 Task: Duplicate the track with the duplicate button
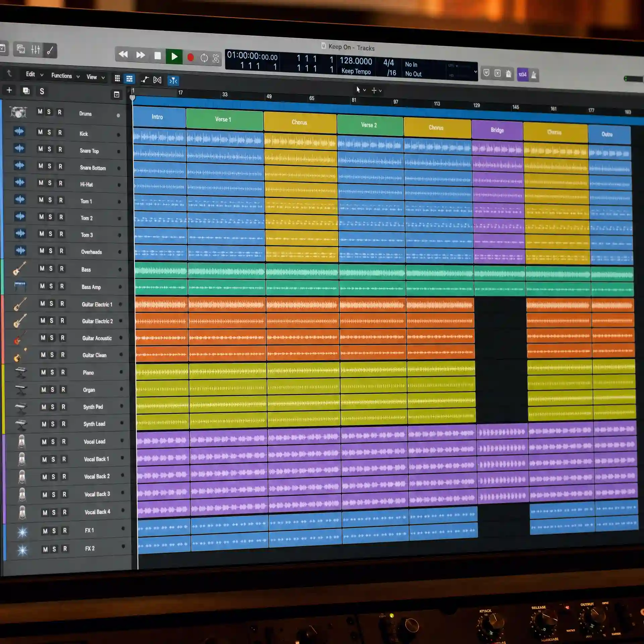(26, 91)
